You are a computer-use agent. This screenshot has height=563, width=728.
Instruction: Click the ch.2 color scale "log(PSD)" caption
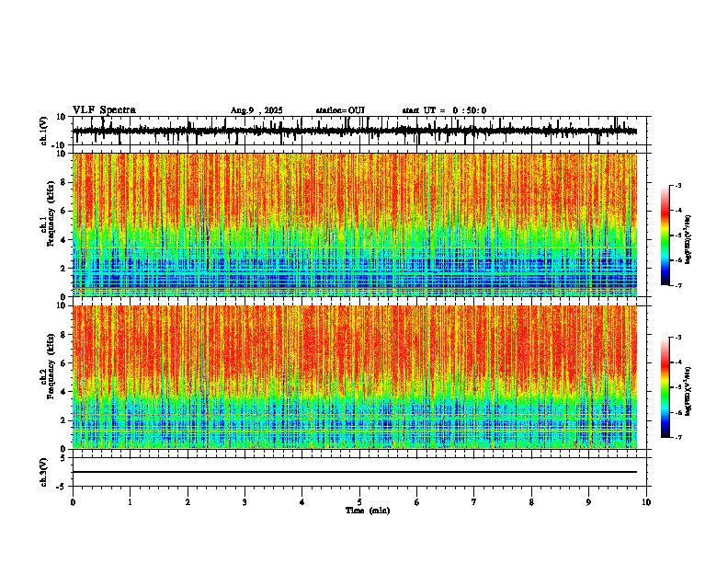pos(688,391)
